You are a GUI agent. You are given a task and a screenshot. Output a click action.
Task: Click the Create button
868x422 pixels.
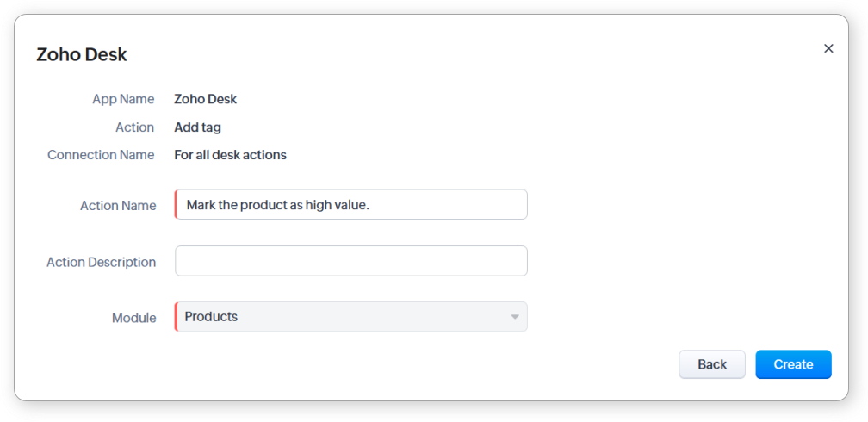(x=793, y=364)
